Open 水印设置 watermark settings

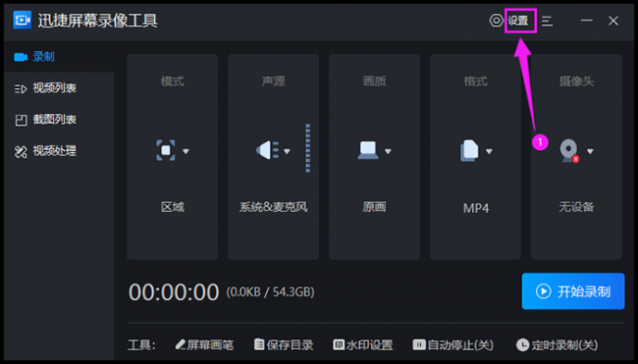(x=363, y=345)
